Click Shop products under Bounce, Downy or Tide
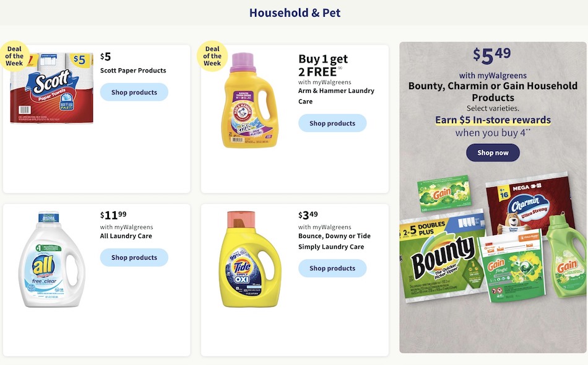 pyautogui.click(x=332, y=268)
